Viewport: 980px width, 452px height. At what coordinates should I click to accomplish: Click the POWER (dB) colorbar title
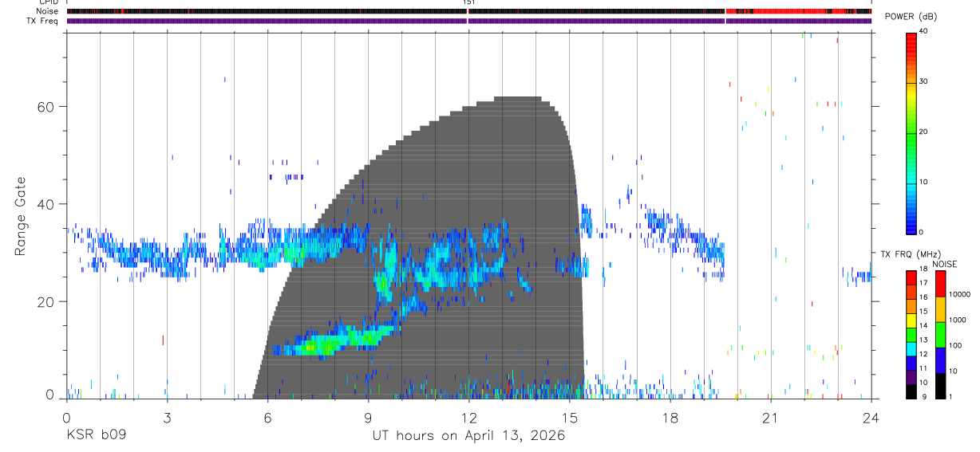pos(911,17)
